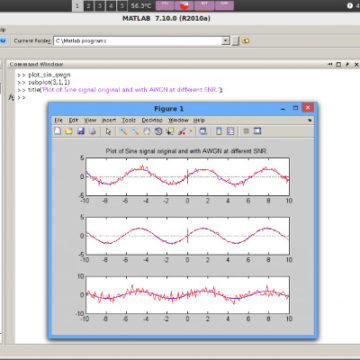Undock the Command Window panel
Image resolution: width=360 pixels, height=360 pixels.
348,64
